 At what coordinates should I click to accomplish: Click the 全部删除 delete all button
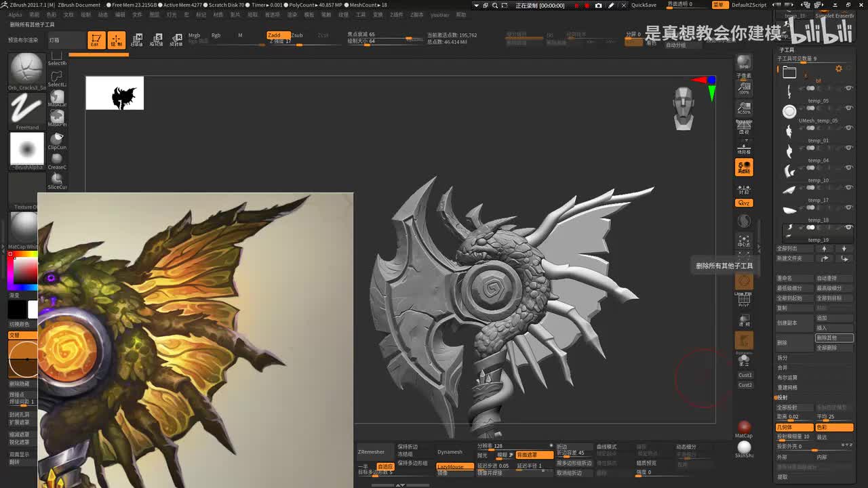834,348
